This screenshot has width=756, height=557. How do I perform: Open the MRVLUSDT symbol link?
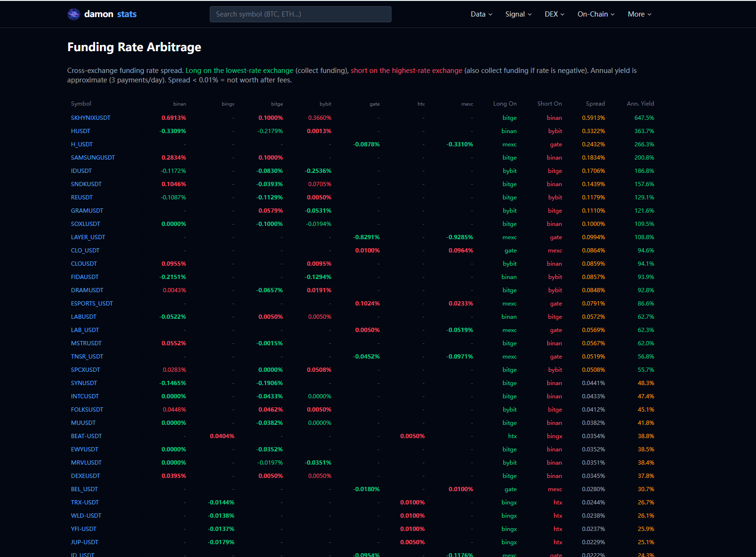[86, 463]
